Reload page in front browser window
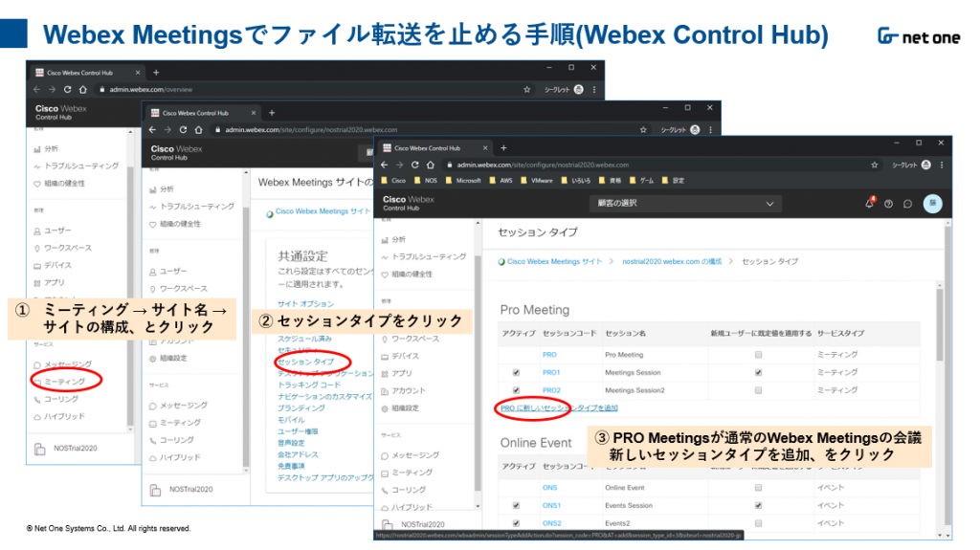Image resolution: width=980 pixels, height=550 pixels. click(x=414, y=165)
